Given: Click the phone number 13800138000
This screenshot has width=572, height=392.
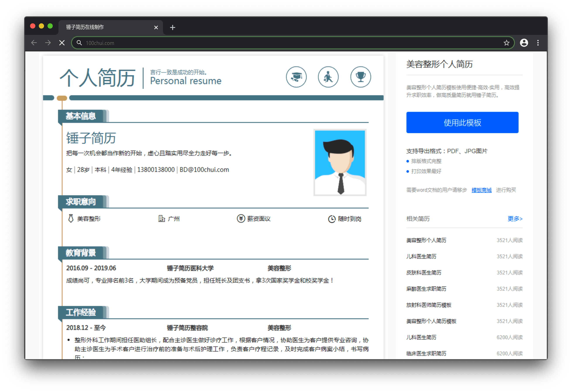Looking at the screenshot, I should 156,170.
